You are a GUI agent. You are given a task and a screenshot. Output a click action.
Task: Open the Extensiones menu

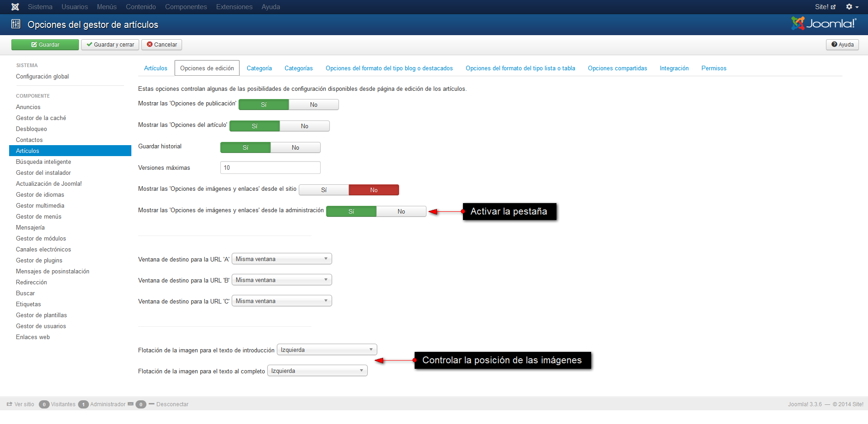234,7
